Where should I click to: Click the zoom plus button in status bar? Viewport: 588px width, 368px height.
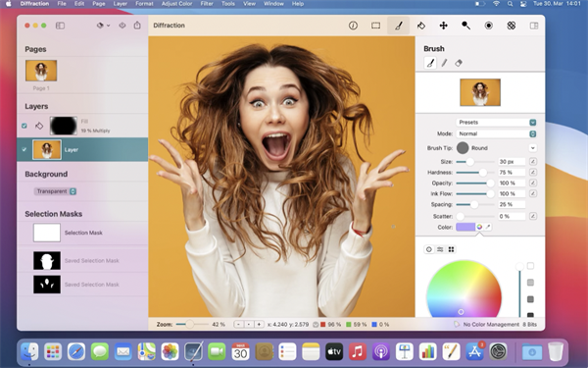(259, 324)
